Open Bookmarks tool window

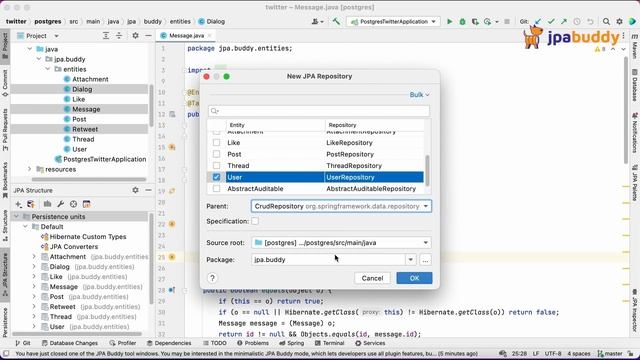(5, 180)
